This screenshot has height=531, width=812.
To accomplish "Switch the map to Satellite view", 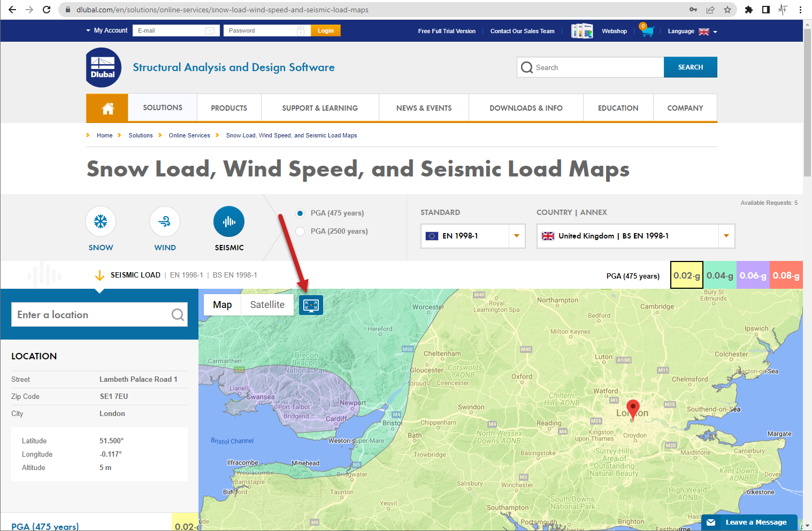I will pyautogui.click(x=267, y=304).
